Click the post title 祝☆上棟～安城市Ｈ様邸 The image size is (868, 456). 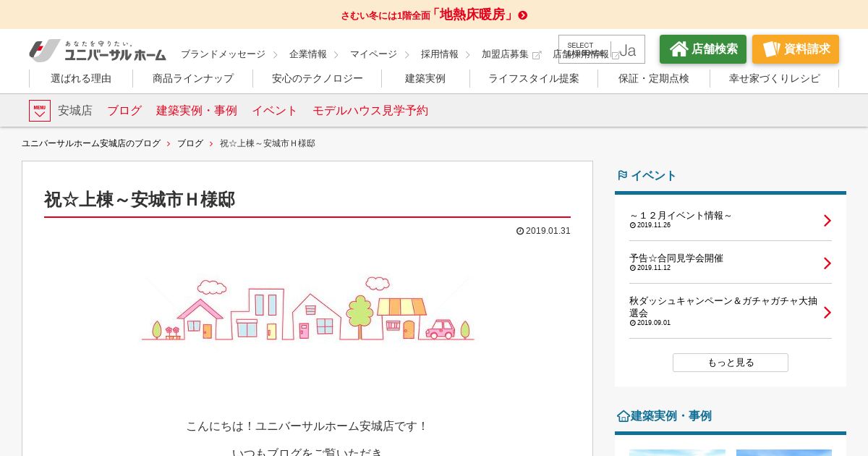point(140,200)
